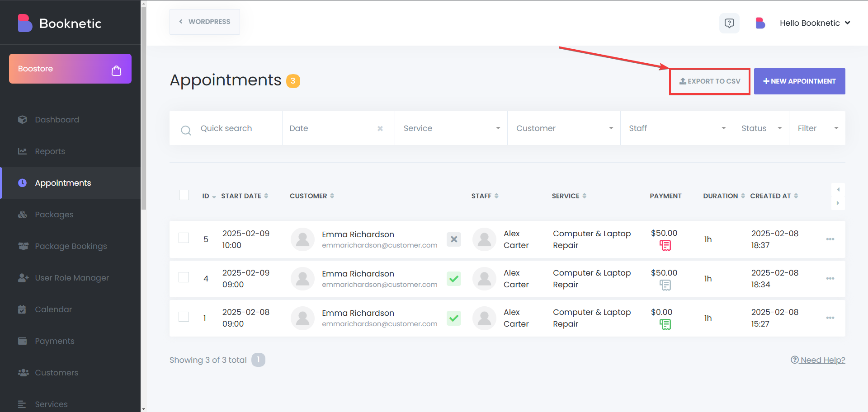Click the Date filter field

click(x=338, y=128)
